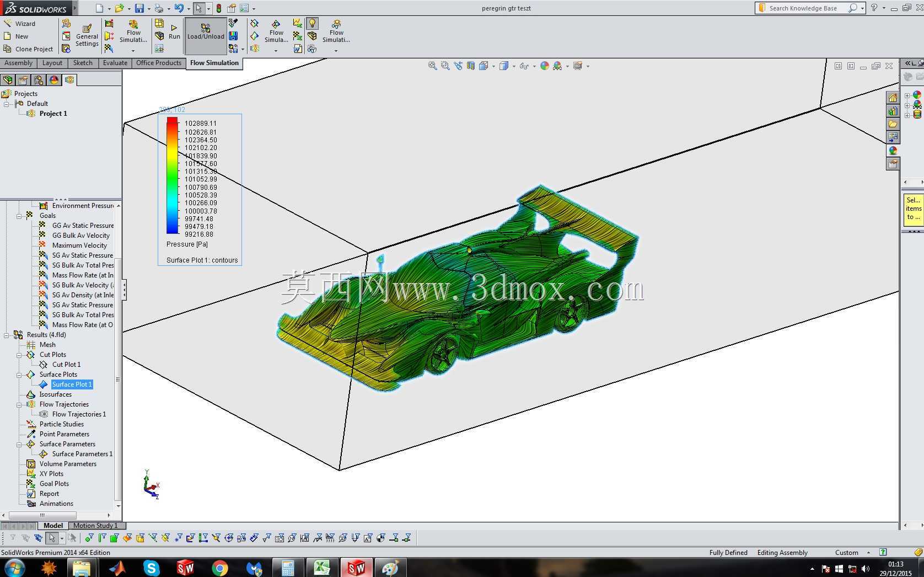
Task: Open the ConfigurationManager tab
Action: coord(39,80)
